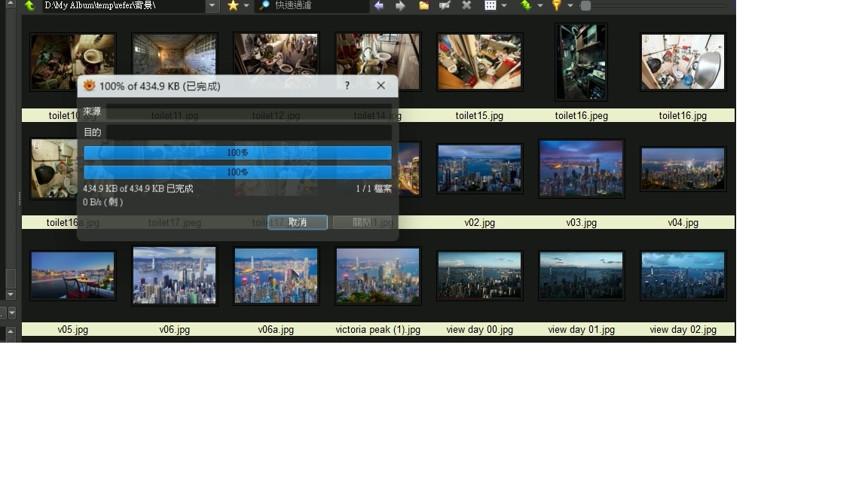Click the thumbnail view grid icon
868x488 pixels.
(491, 5)
